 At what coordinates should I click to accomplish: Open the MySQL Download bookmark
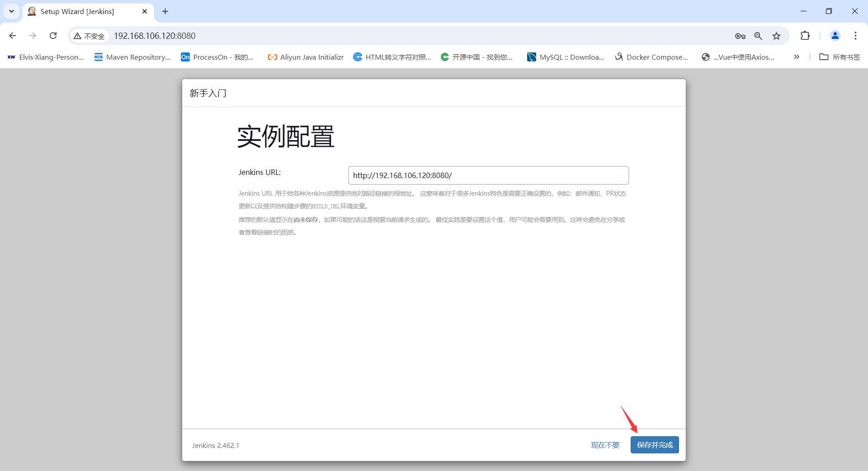[566, 57]
